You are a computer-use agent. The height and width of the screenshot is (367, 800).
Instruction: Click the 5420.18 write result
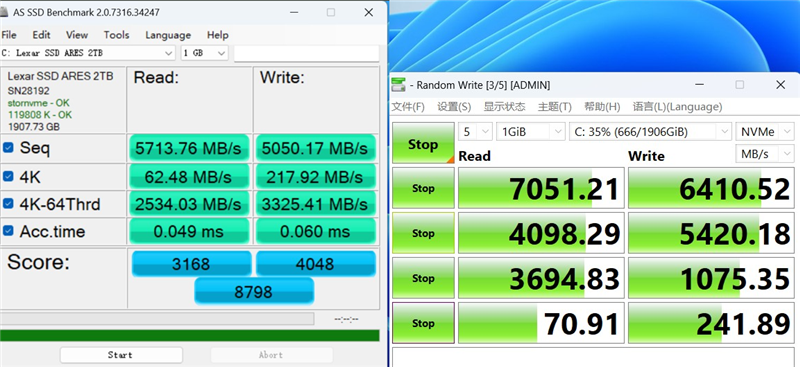tap(711, 233)
